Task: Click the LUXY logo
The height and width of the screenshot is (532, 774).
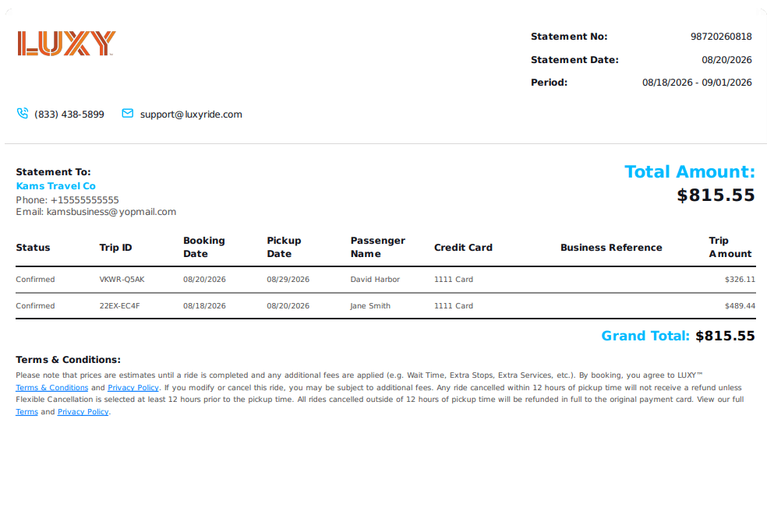Action: [66, 44]
